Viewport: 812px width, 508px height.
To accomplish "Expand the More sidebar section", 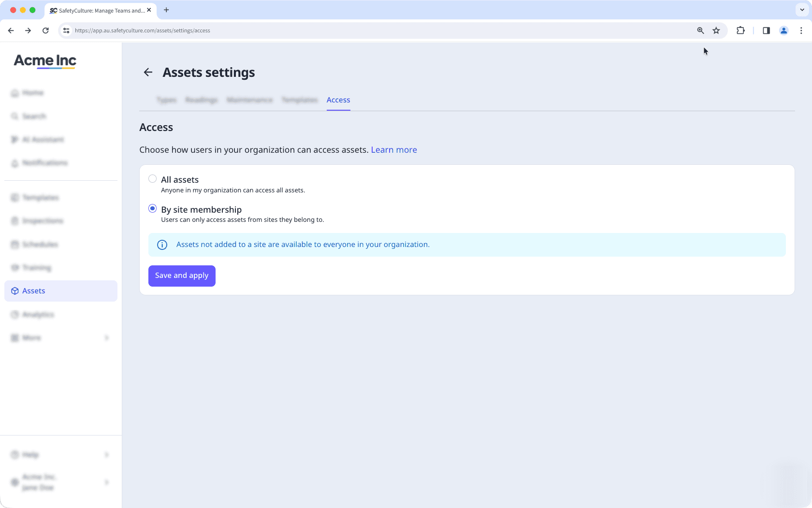I will point(32,337).
